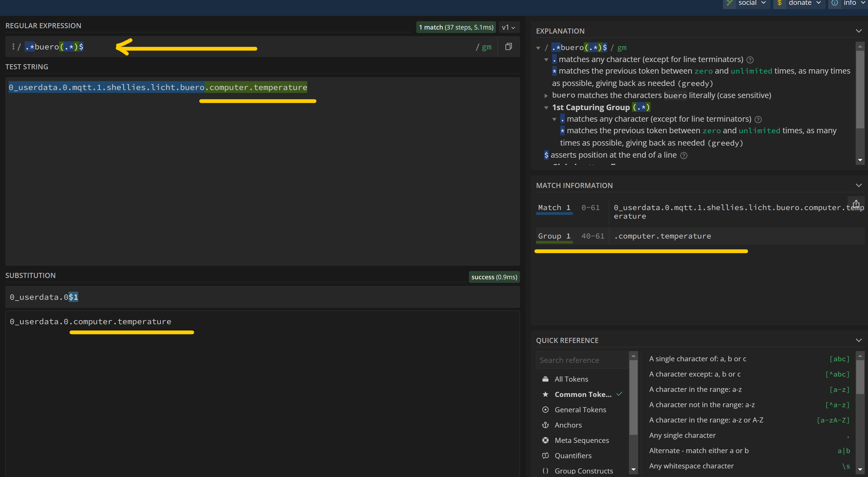Open the Meta Sequences category
The height and width of the screenshot is (477, 868).
click(x=582, y=440)
